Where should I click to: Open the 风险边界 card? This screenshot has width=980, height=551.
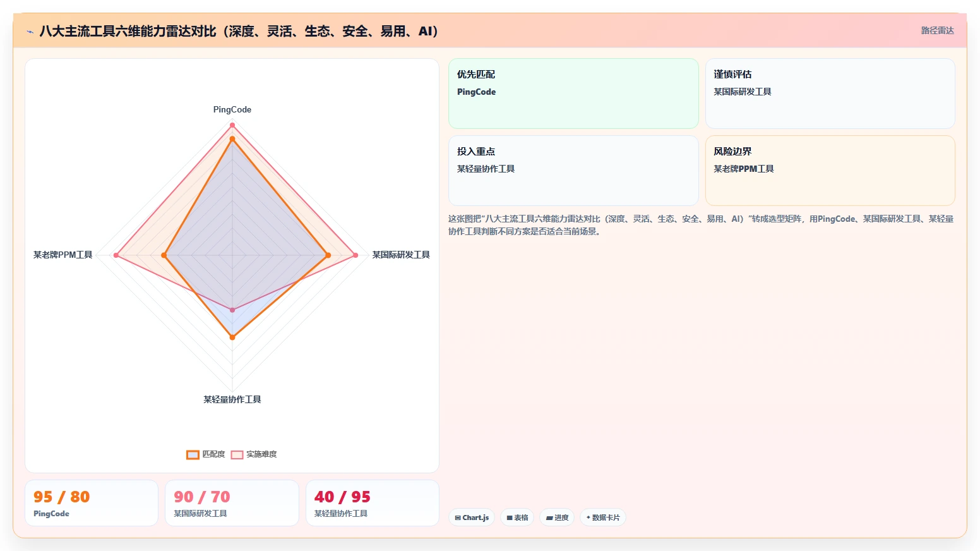pos(830,171)
